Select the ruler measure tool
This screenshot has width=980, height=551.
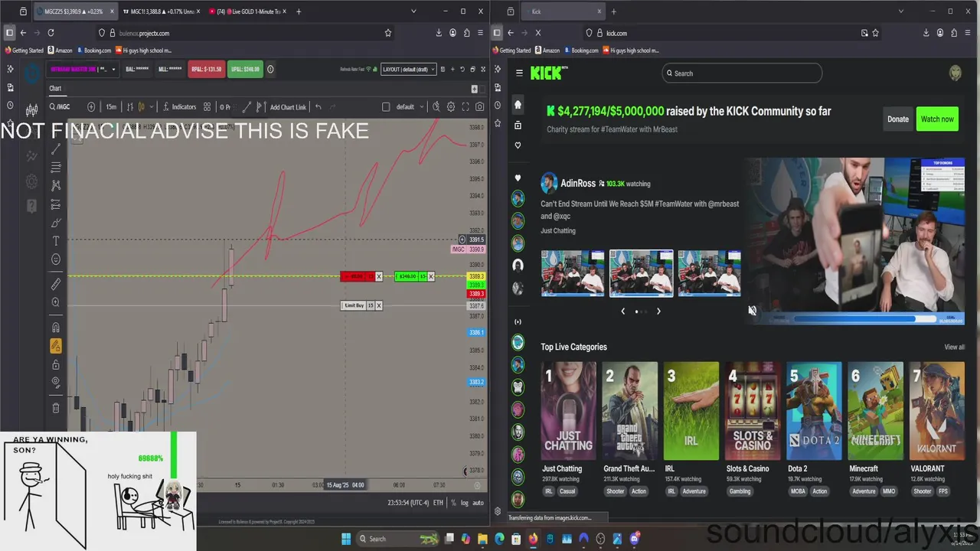56,284
